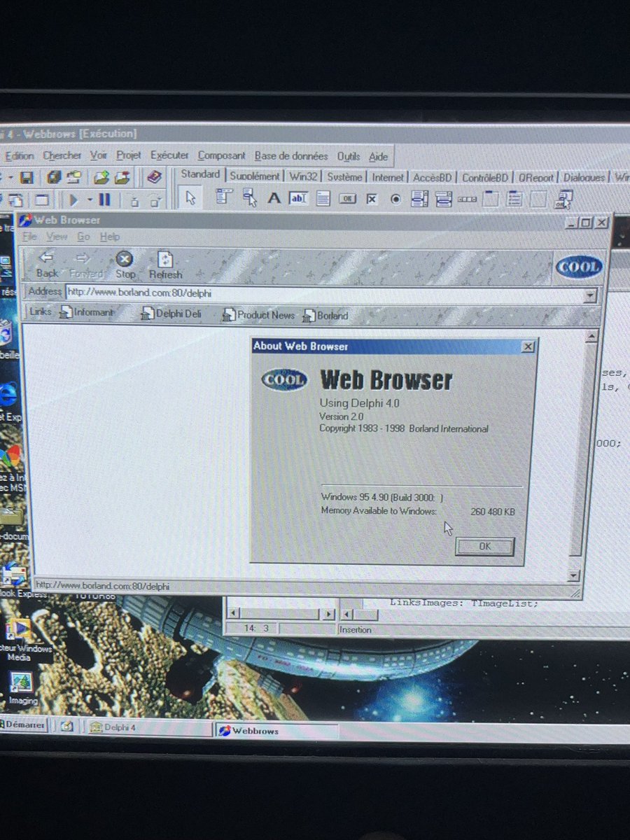Image resolution: width=630 pixels, height=840 pixels.
Task: Toggle the Pause execution button
Action: (x=104, y=199)
